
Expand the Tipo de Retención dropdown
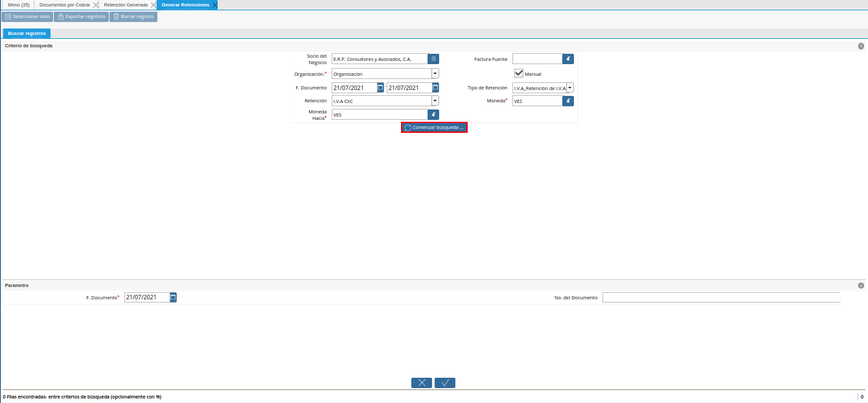tap(570, 87)
